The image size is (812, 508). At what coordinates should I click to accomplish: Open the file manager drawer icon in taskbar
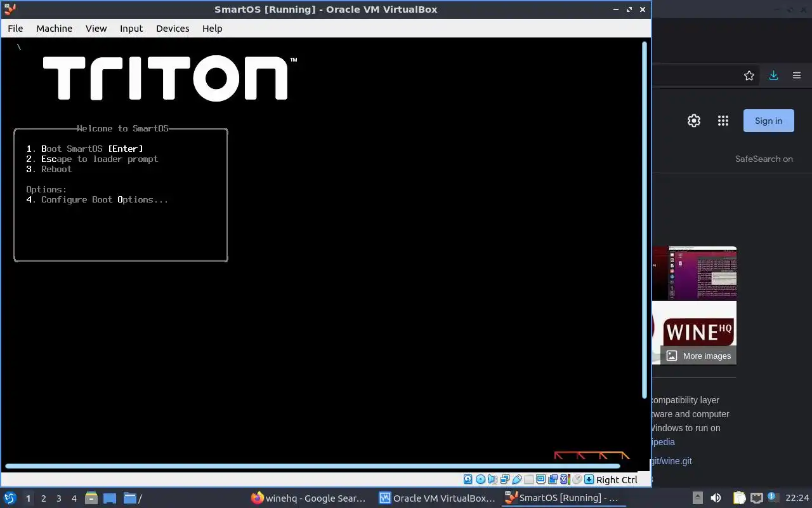(91, 498)
